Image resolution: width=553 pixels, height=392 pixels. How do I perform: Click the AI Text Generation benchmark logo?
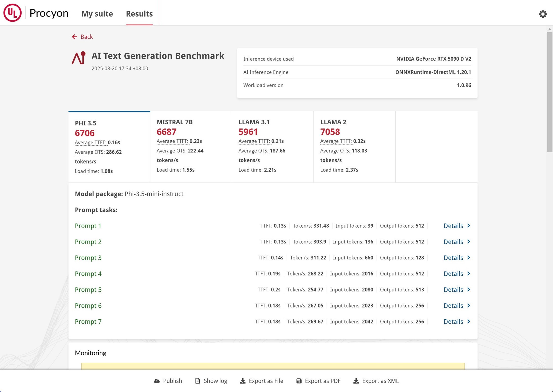(79, 58)
